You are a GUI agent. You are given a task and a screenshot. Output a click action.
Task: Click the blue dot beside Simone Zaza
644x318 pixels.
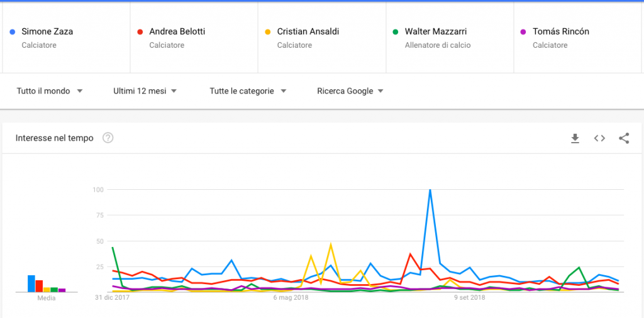[13, 31]
